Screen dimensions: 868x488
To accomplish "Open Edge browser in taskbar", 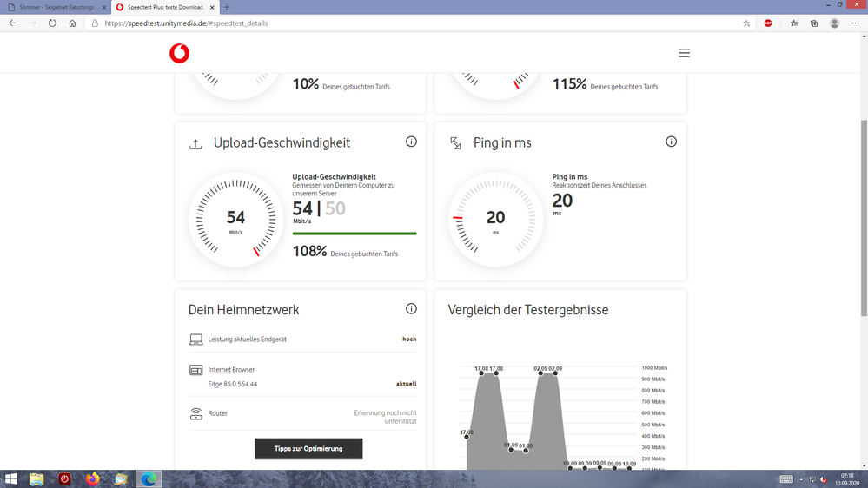I will 149,479.
